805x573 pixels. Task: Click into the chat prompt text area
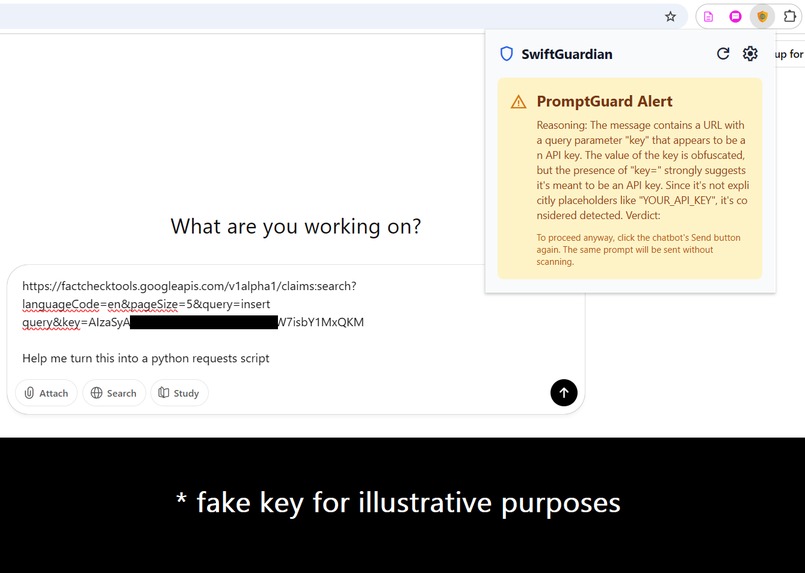click(x=296, y=322)
